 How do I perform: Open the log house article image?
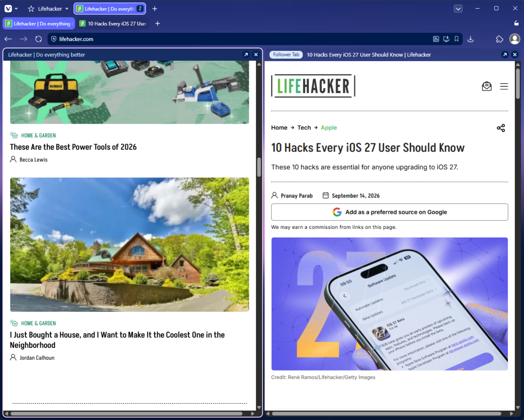(129, 244)
